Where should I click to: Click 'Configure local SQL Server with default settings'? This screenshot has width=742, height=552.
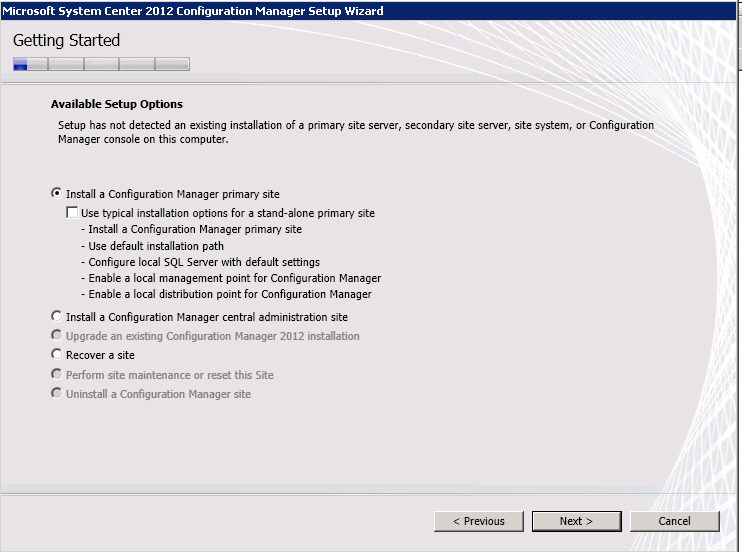(200, 262)
